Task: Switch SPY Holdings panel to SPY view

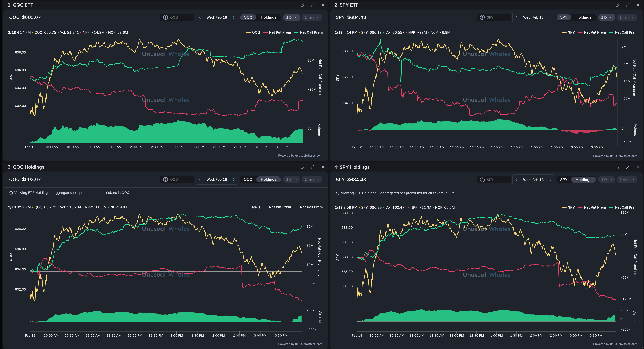Action: point(563,180)
